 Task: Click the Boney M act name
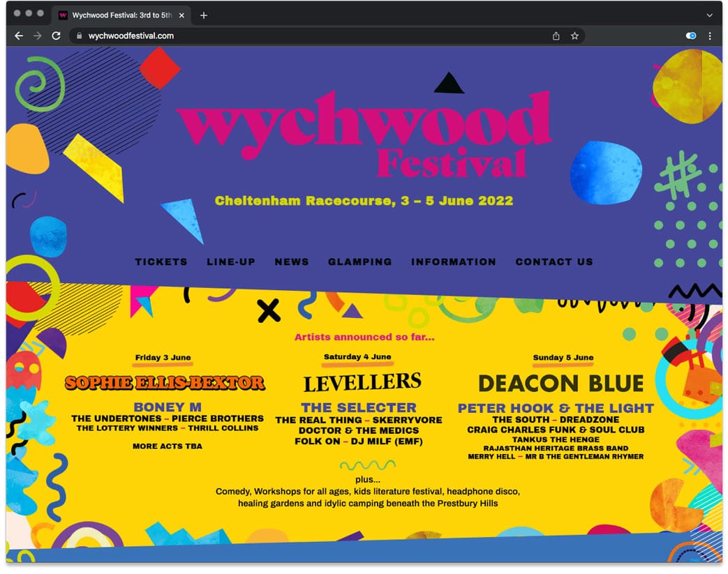point(168,407)
